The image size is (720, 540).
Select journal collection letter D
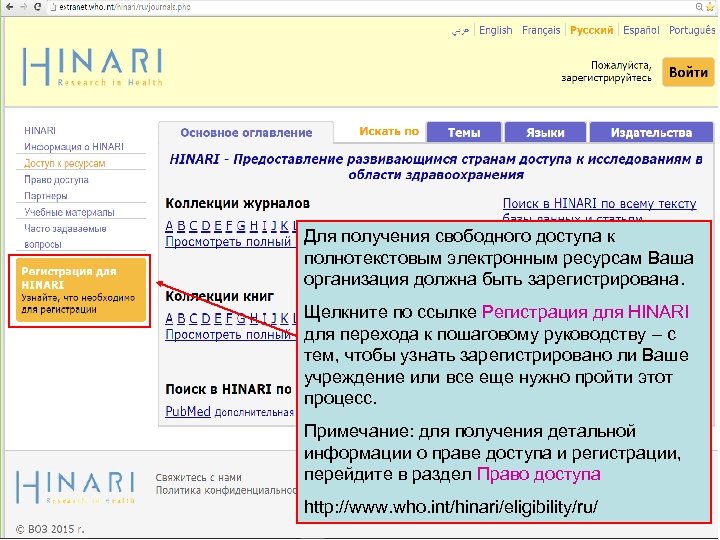[x=206, y=226]
